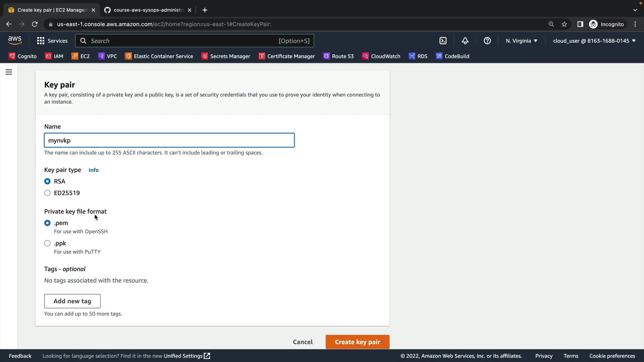Image resolution: width=644 pixels, height=362 pixels.
Task: Open the CloudWatch favorites shortcut
Action: pyautogui.click(x=381, y=56)
